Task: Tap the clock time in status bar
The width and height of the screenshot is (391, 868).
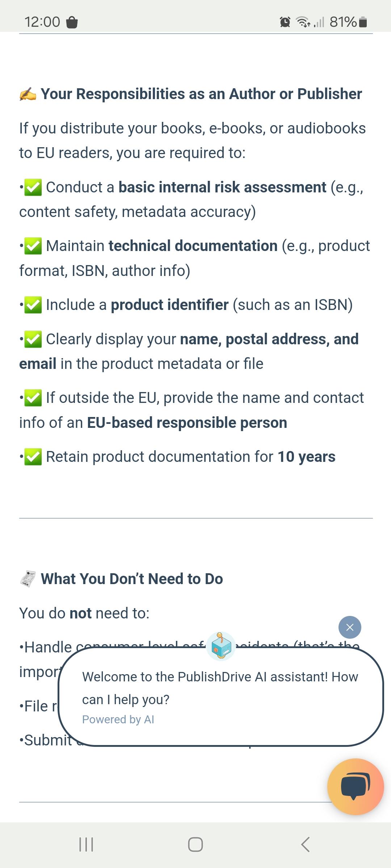Action: (42, 22)
